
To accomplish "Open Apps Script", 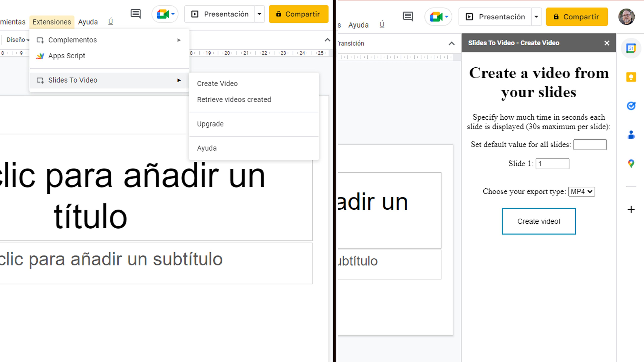I will pyautogui.click(x=109, y=56).
